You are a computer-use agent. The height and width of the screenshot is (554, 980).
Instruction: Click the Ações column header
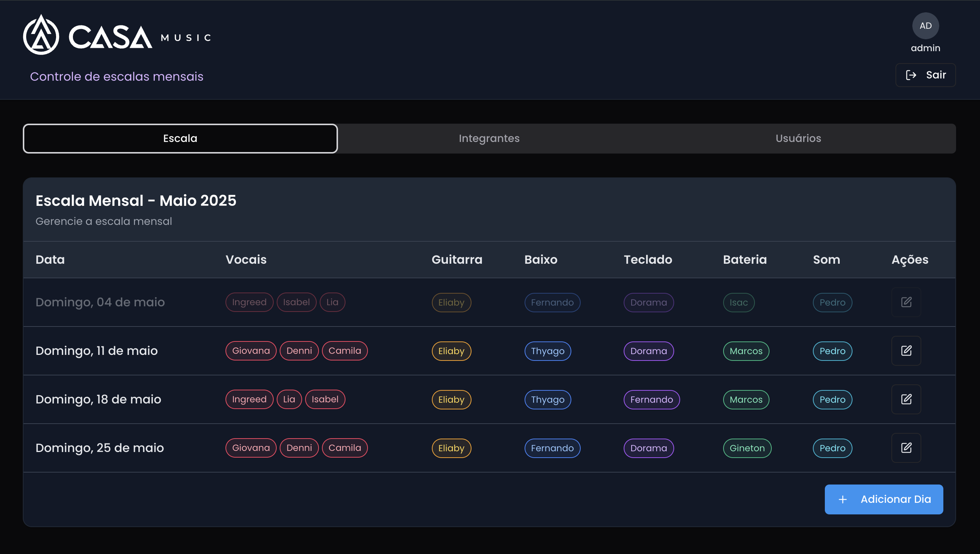(x=910, y=260)
